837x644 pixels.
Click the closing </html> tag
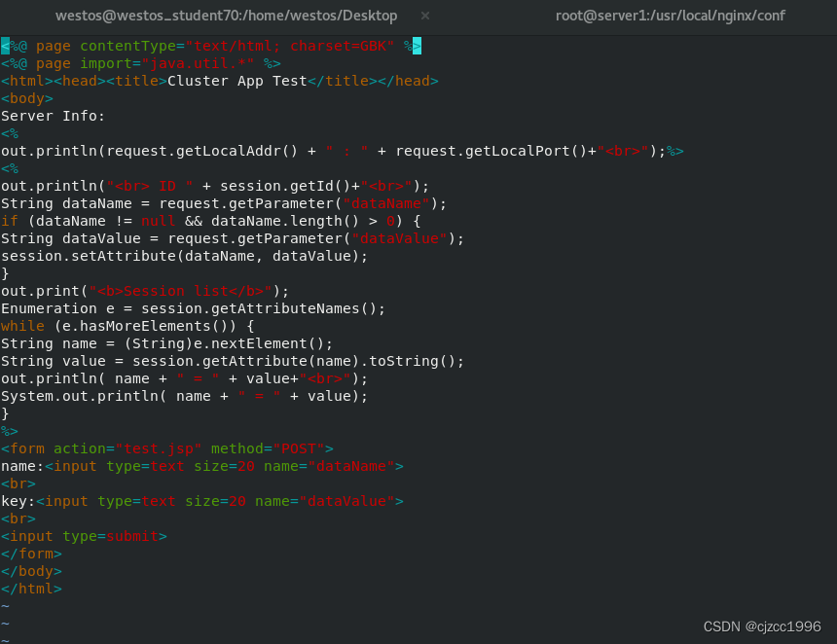click(x=31, y=588)
